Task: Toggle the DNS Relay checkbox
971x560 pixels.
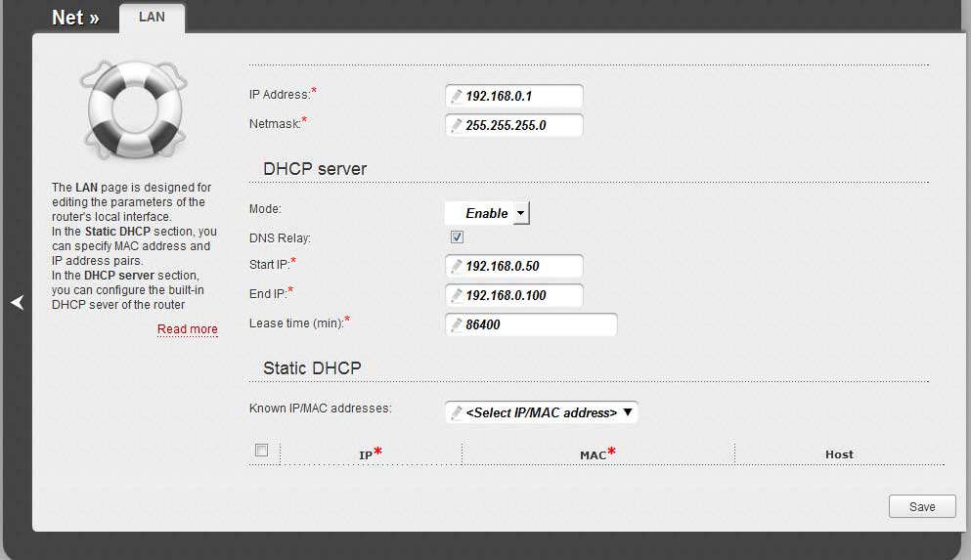Action: [457, 237]
